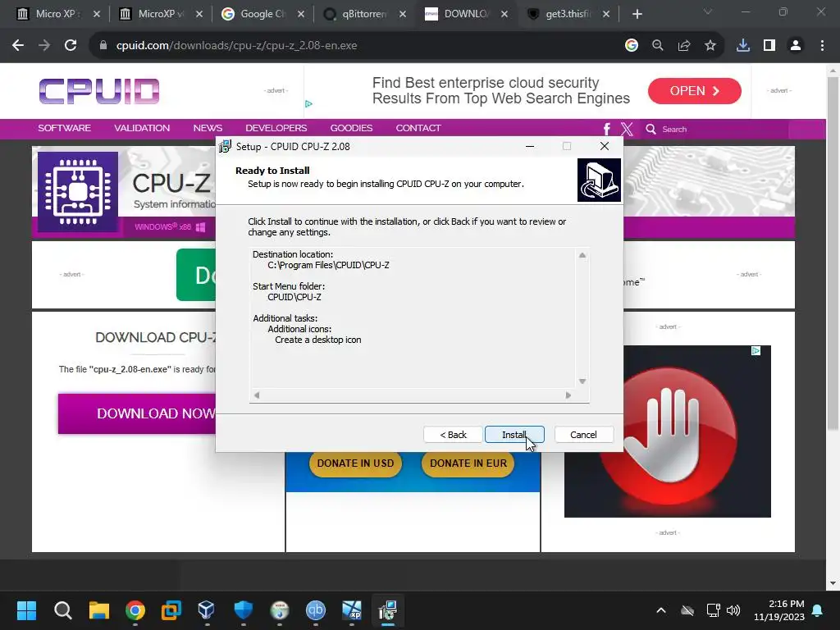
Task: Open the Chrome profile icon
Action: (x=796, y=46)
